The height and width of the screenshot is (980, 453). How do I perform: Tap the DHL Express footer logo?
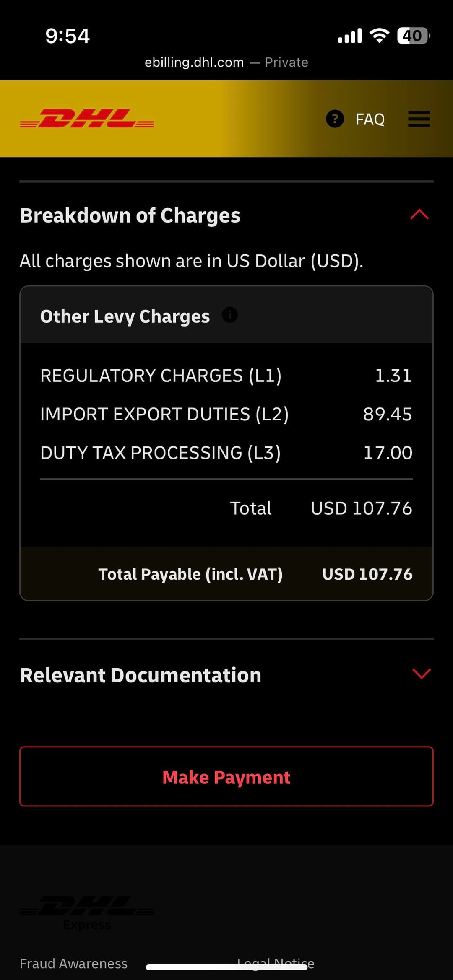coord(87,912)
